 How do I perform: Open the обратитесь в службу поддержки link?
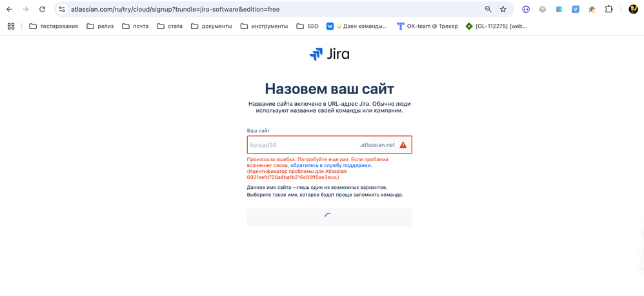tap(330, 165)
